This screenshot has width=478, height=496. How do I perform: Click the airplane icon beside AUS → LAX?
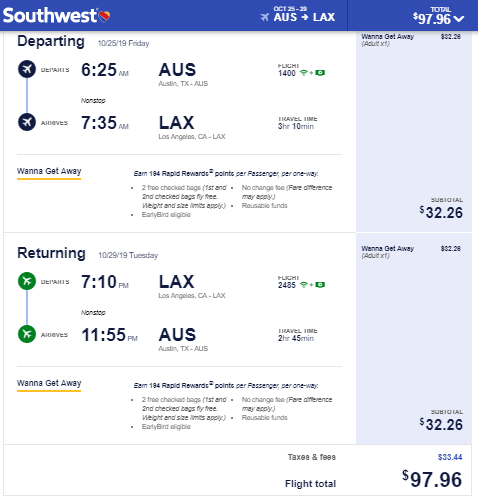pyautogui.click(x=265, y=17)
